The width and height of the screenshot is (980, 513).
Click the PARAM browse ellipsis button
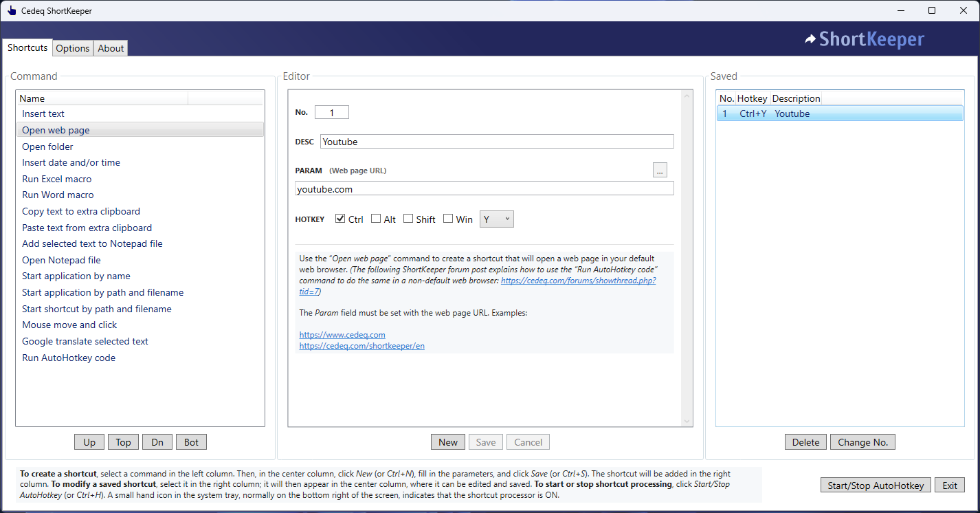[660, 171]
